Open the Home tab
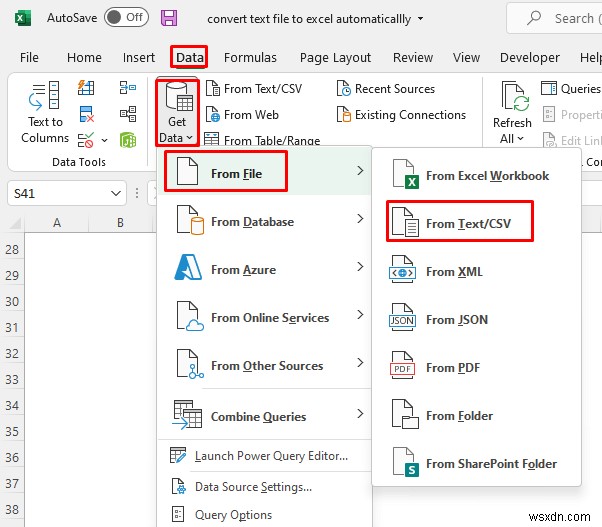The image size is (602, 527). point(84,58)
